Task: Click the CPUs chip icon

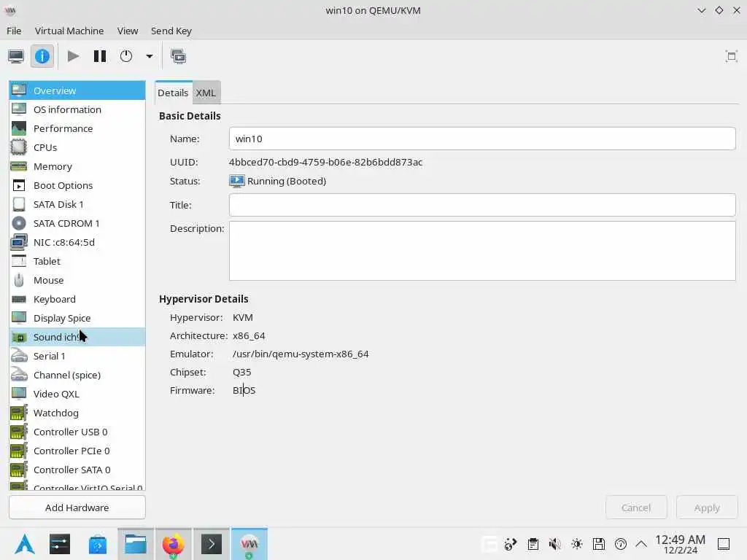Action: pyautogui.click(x=19, y=147)
